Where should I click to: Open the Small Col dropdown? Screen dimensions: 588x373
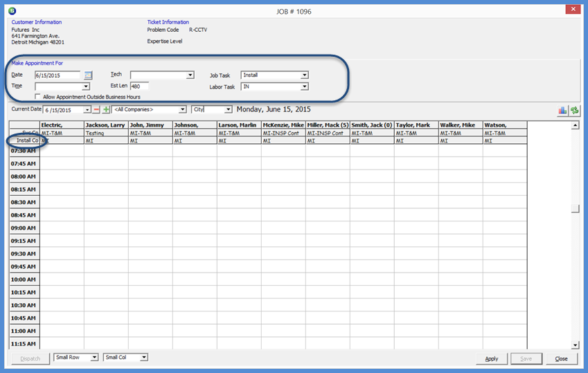(144, 357)
